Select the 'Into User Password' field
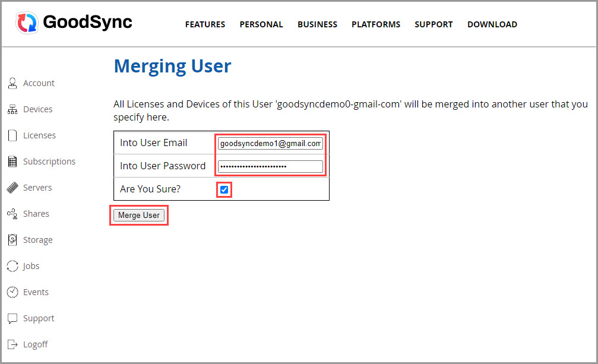 point(270,166)
